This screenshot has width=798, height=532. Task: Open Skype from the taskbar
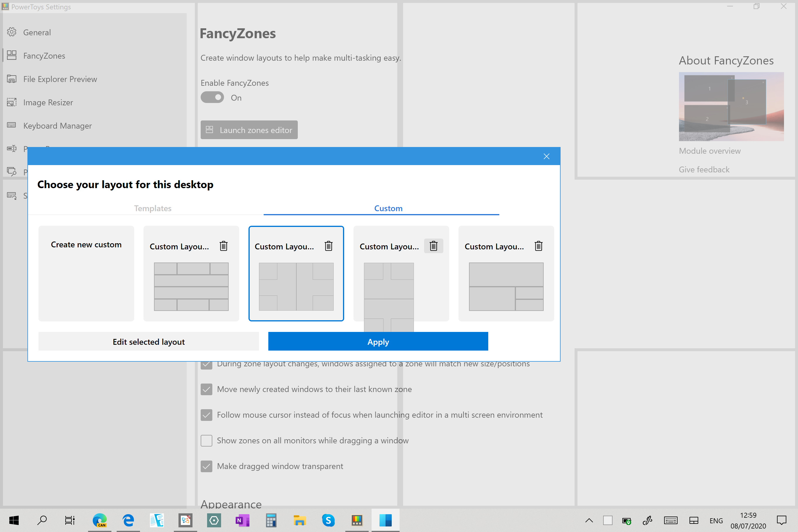coord(328,520)
